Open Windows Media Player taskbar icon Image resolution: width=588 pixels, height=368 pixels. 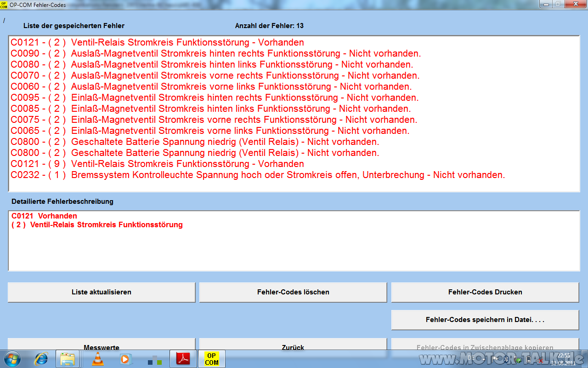(125, 359)
